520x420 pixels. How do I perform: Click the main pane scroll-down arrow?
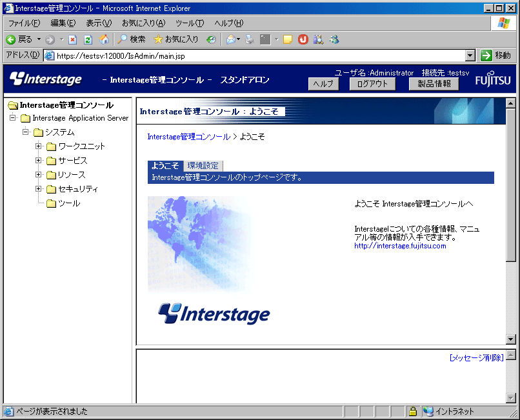tap(511, 339)
